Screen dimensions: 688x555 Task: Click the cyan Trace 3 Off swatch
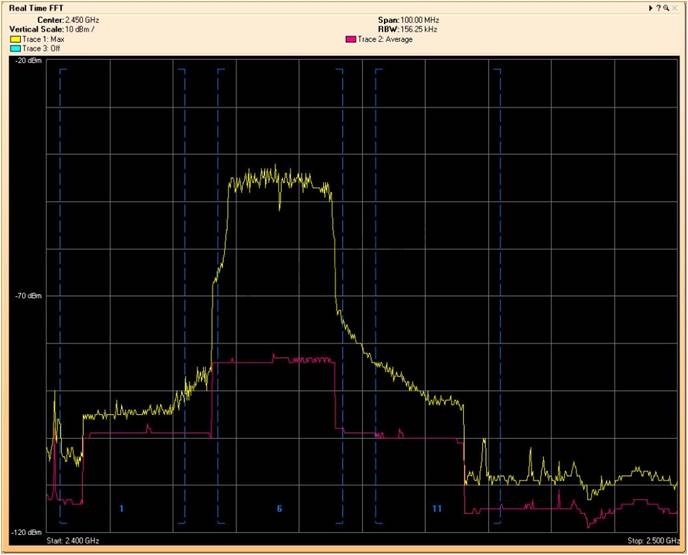click(15, 49)
